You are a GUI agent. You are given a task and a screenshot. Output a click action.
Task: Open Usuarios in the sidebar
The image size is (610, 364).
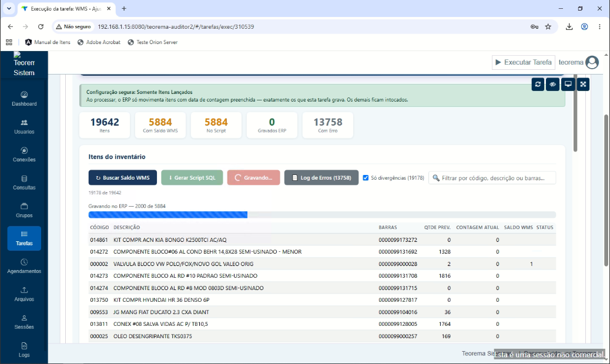(x=24, y=127)
